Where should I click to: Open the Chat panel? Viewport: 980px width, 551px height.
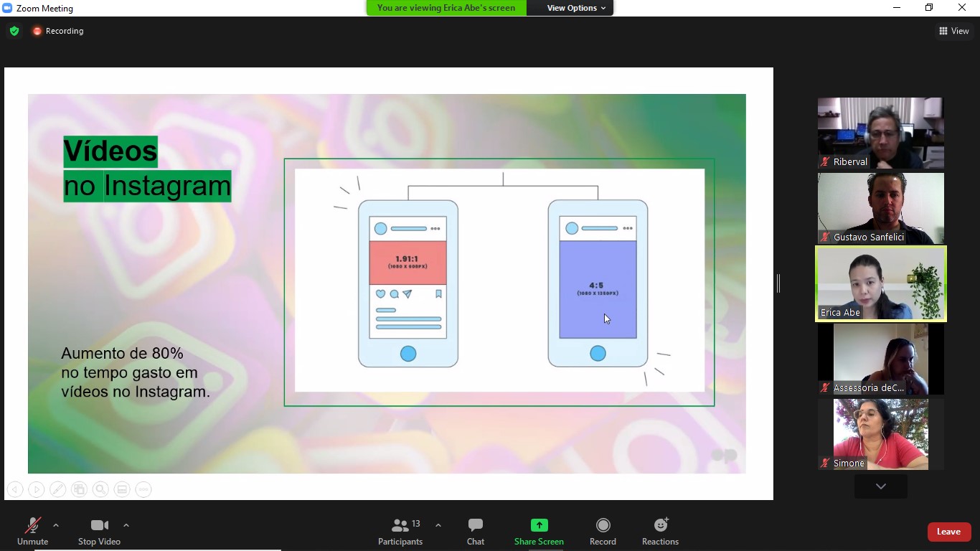point(475,532)
